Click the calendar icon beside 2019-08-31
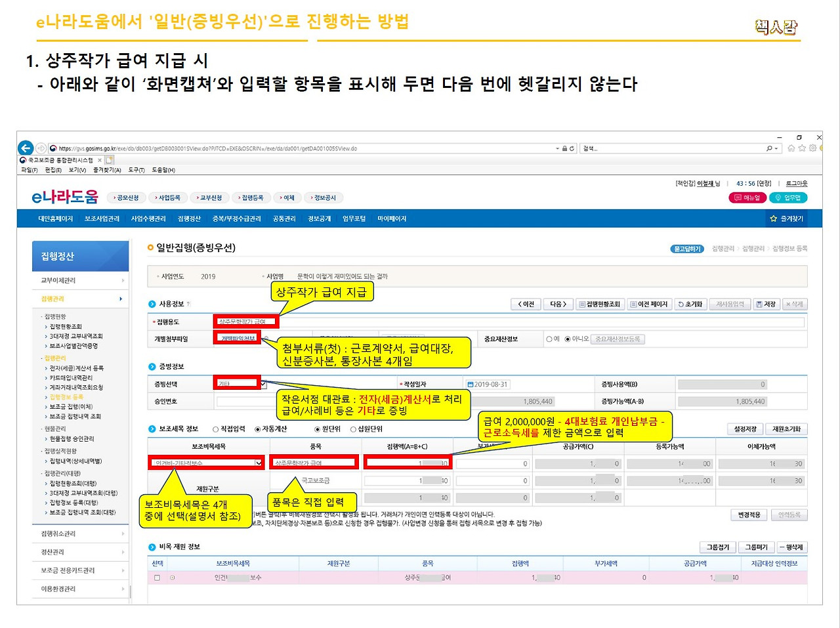Viewport: 840px width, 628px height. click(471, 385)
